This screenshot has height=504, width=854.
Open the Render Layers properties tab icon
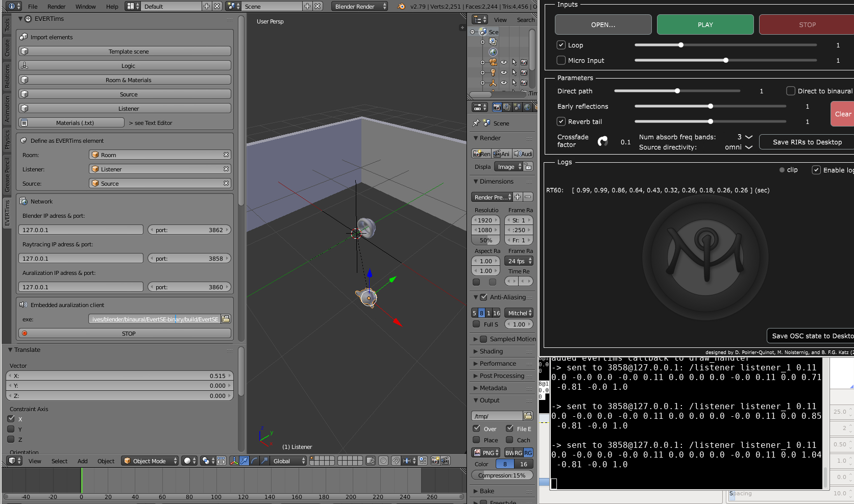coord(506,107)
